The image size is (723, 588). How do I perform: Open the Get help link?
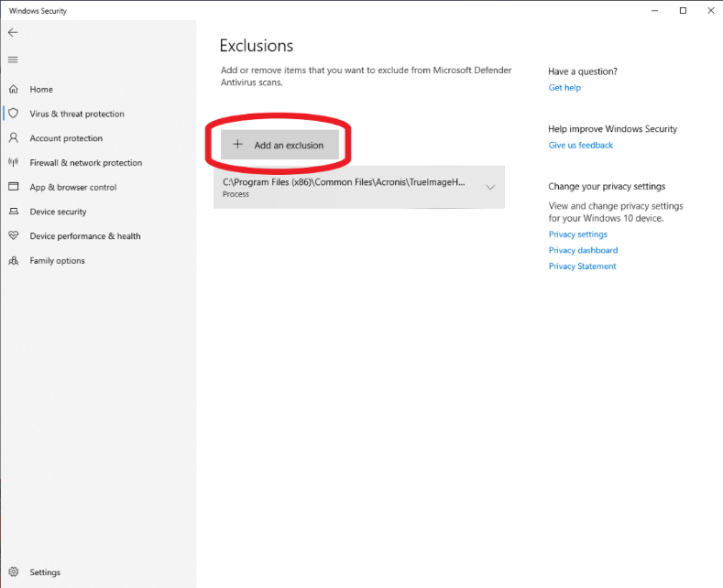coord(564,88)
